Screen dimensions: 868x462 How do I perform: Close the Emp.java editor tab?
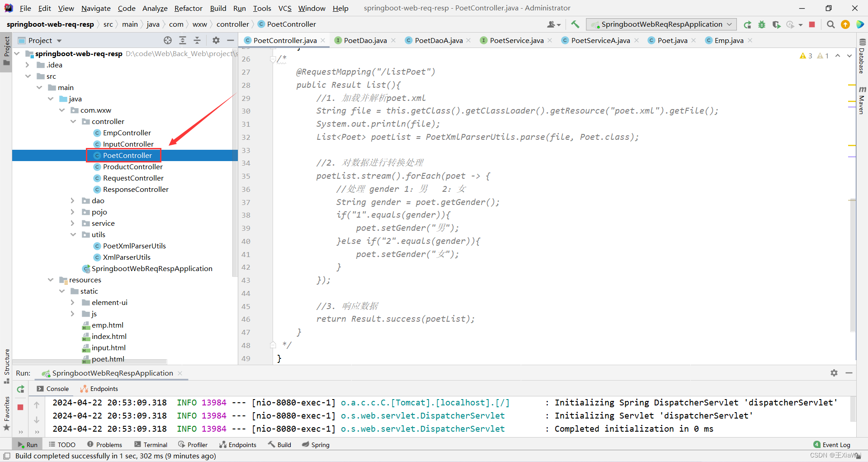750,40
